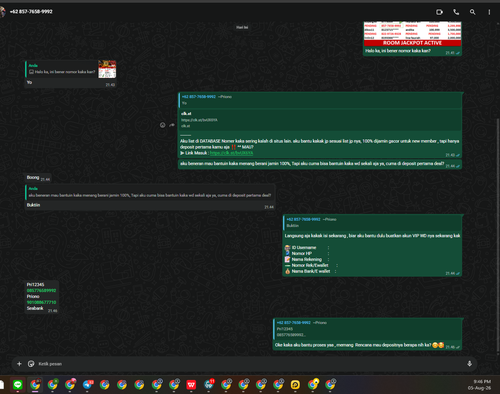
Task: Click quoted 'Buktiin' in the ID Username form message
Action: (x=372, y=222)
